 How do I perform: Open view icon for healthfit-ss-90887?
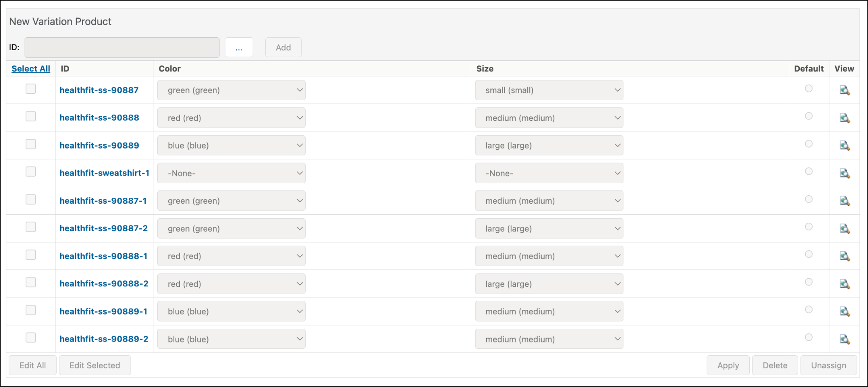click(845, 90)
